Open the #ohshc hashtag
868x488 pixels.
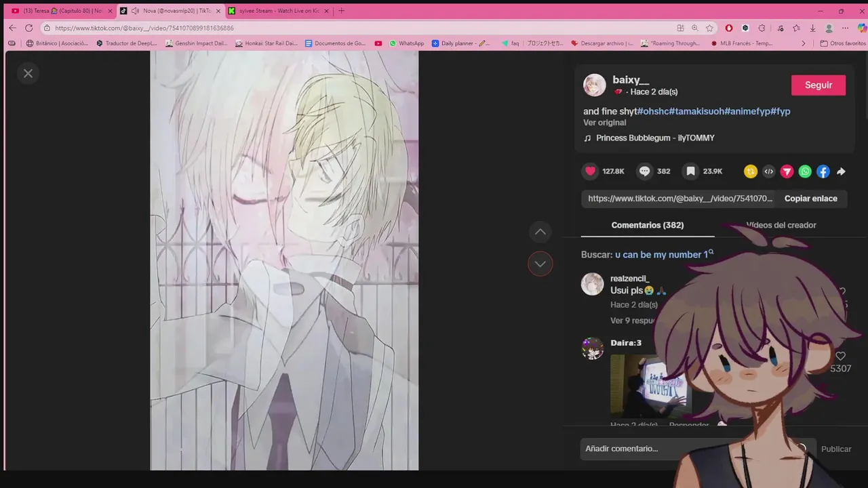(653, 111)
